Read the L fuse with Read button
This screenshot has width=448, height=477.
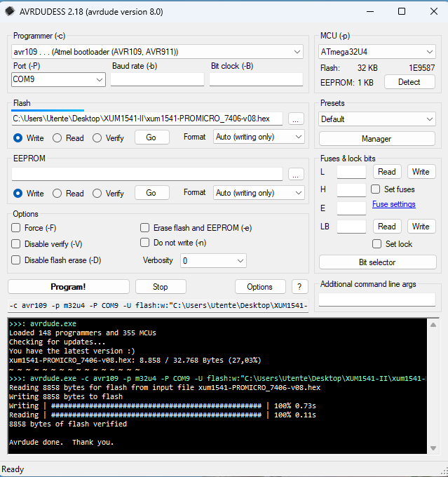click(387, 172)
